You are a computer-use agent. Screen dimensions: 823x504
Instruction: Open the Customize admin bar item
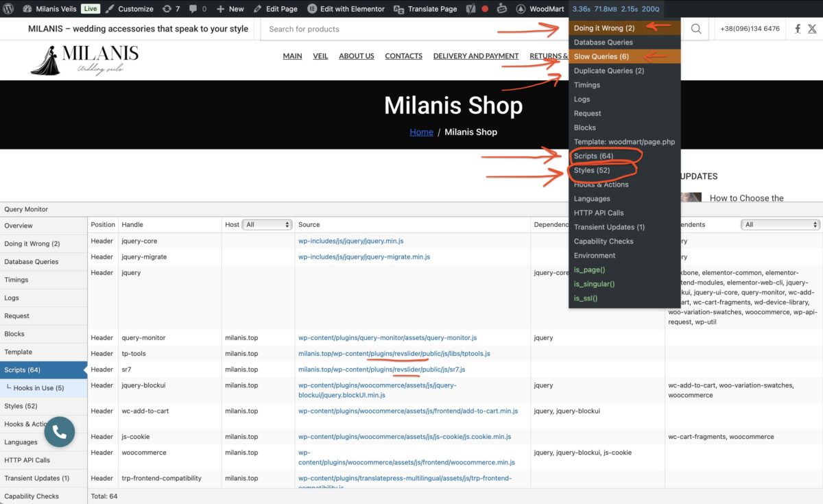point(129,9)
